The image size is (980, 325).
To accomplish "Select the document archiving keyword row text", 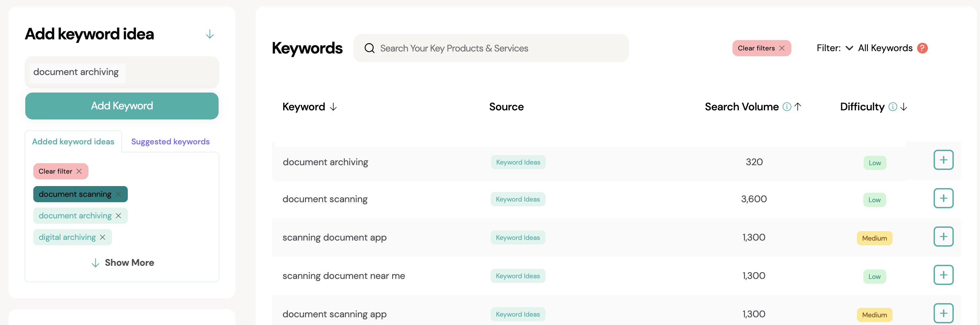I will pyautogui.click(x=325, y=162).
